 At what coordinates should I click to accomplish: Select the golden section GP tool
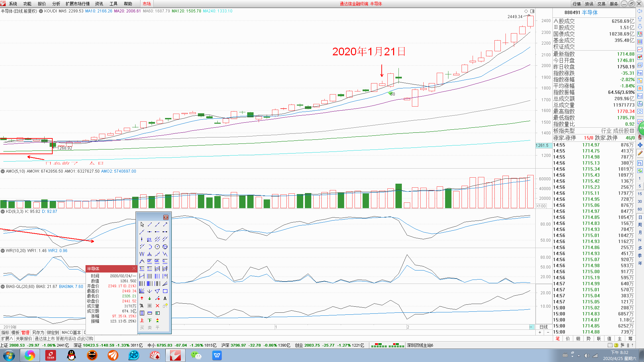(x=150, y=261)
